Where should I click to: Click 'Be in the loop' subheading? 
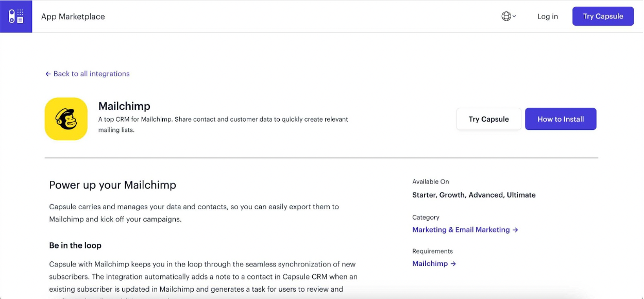75,245
